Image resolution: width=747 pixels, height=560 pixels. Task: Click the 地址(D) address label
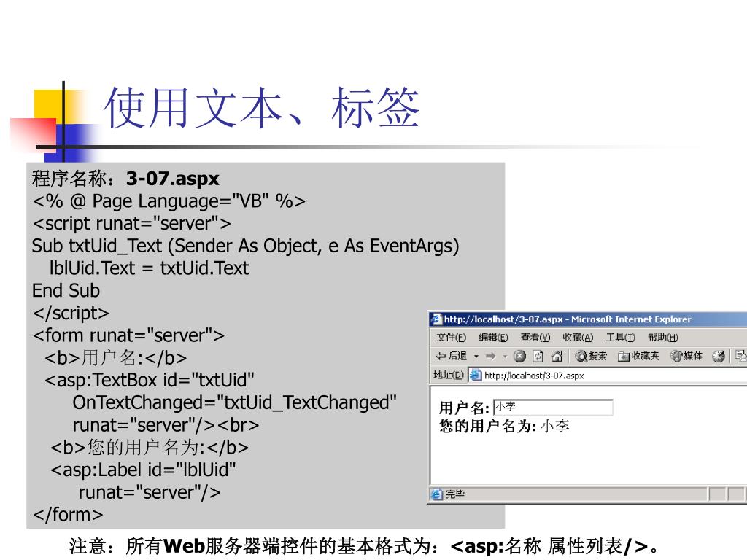[449, 375]
